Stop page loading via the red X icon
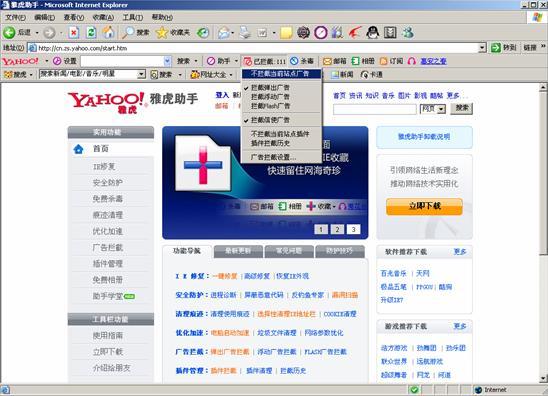This screenshot has width=548, height=396. click(73, 33)
